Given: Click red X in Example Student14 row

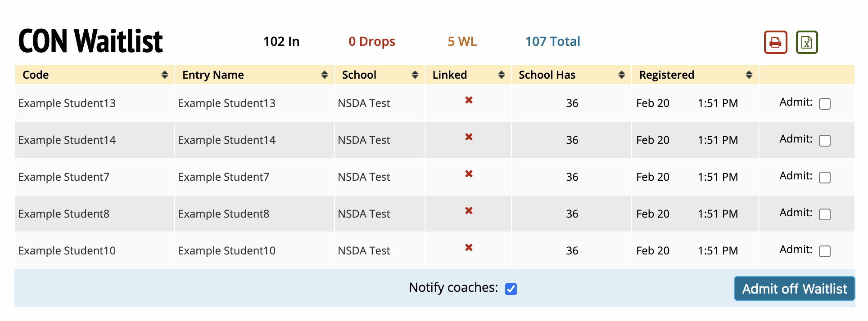Looking at the screenshot, I should [469, 137].
